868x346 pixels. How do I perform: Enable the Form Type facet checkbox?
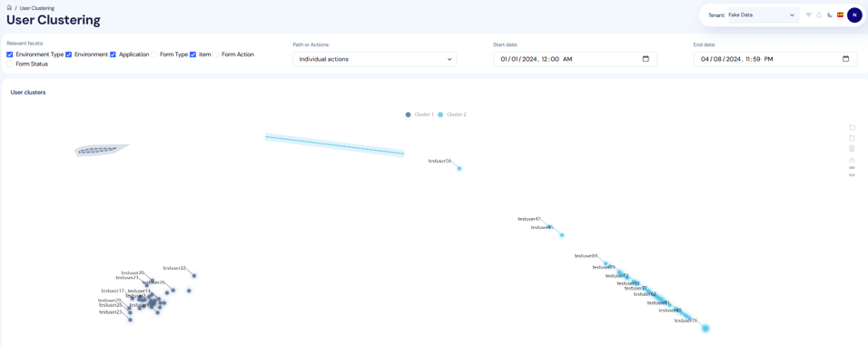coord(153,54)
